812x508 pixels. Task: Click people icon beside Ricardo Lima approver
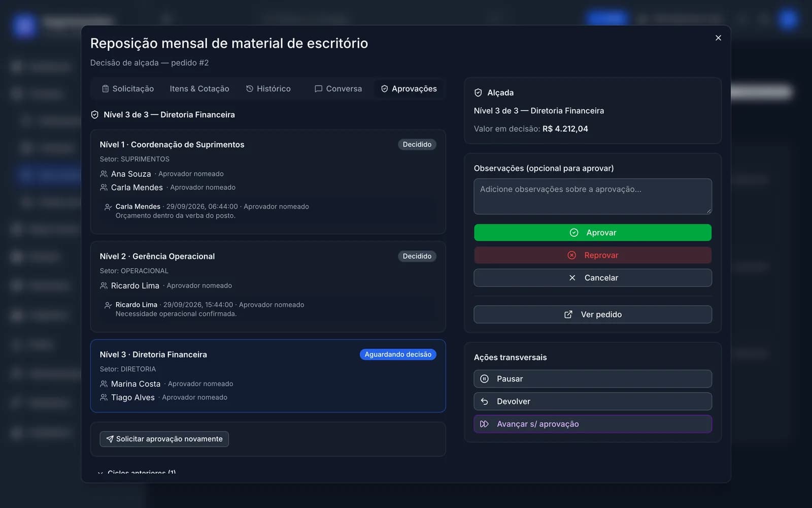coord(104,285)
